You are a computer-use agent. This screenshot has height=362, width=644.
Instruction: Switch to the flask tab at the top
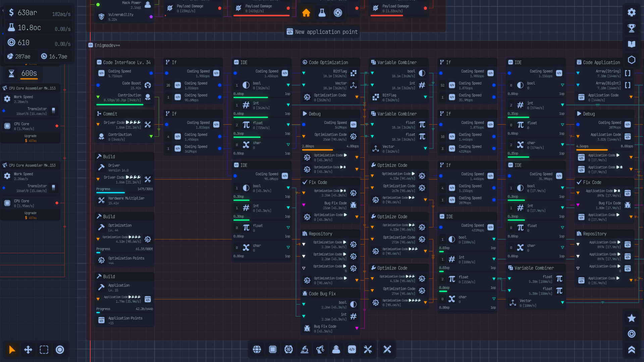[322, 13]
